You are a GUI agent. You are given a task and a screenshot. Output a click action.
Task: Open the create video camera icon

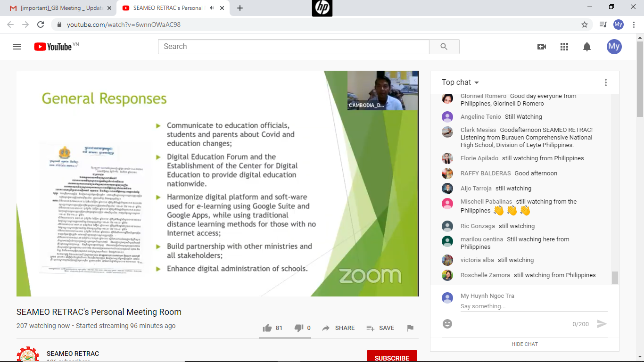(x=542, y=47)
